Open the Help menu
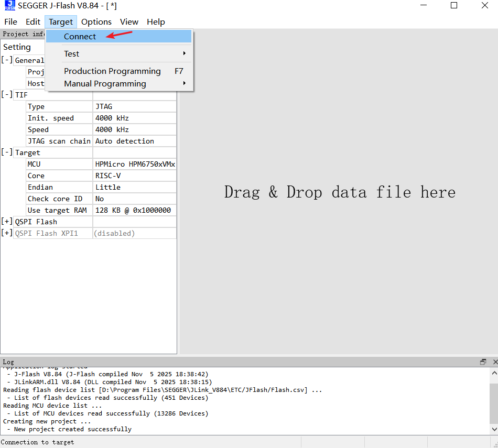The image size is (498, 448). coord(156,22)
